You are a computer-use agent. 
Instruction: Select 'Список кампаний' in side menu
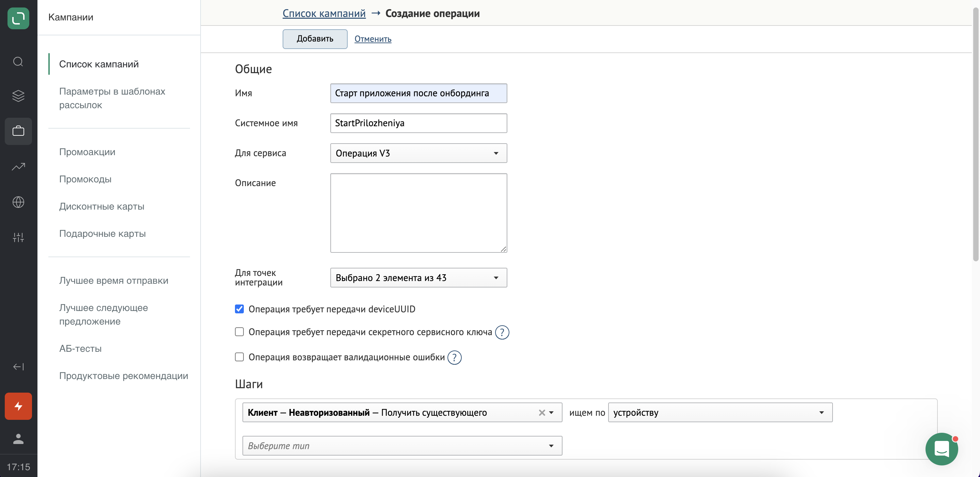coord(99,64)
